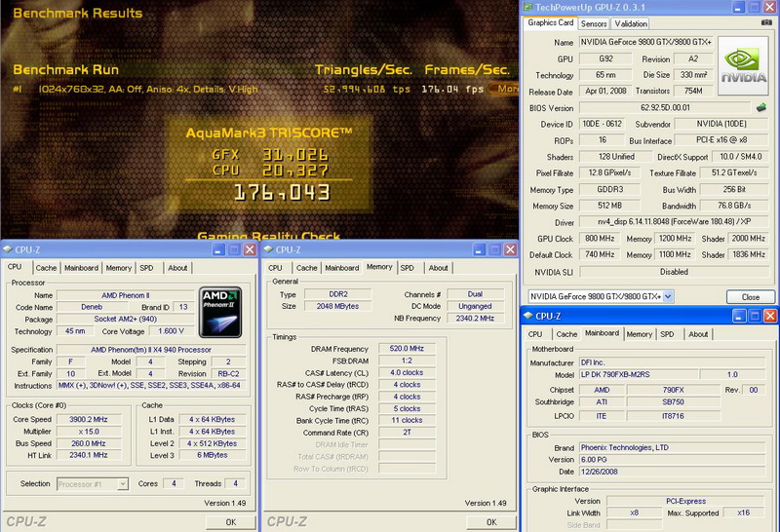This screenshot has height=532, width=780.
Task: Click the NVIDIA logo in GPU-Z
Action: coord(743,65)
